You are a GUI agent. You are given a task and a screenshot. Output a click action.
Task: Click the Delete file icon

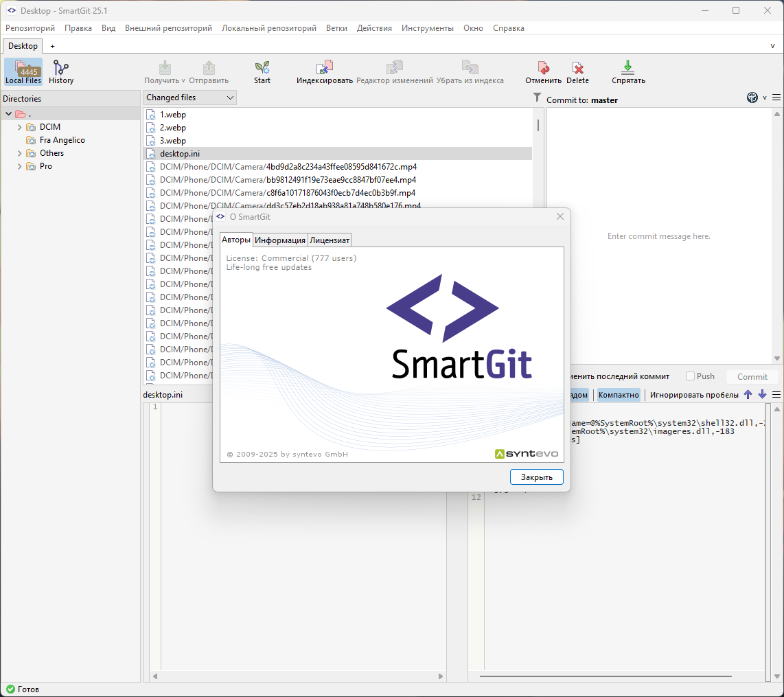pos(577,72)
